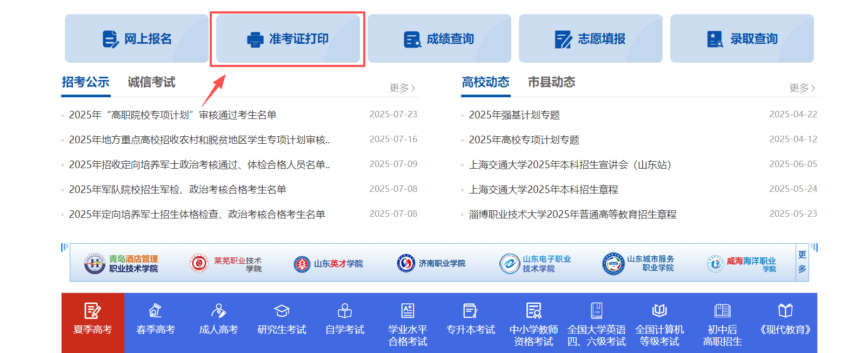868x353 pixels.
Task: Open 2025年"高职院校专项计划"审核通过考生名单
Action: tap(173, 115)
